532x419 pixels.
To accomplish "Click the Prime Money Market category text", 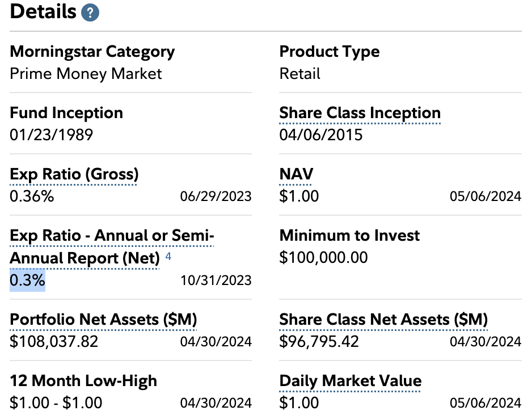I will 86,74.
